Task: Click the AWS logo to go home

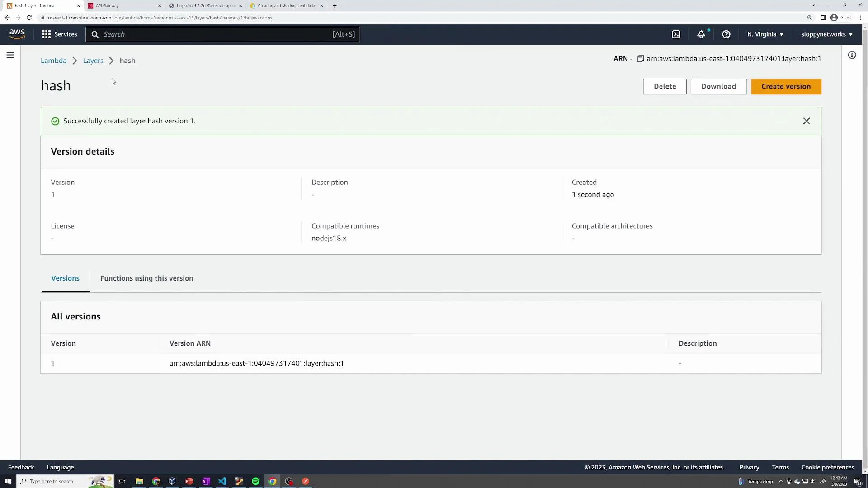Action: tap(17, 34)
